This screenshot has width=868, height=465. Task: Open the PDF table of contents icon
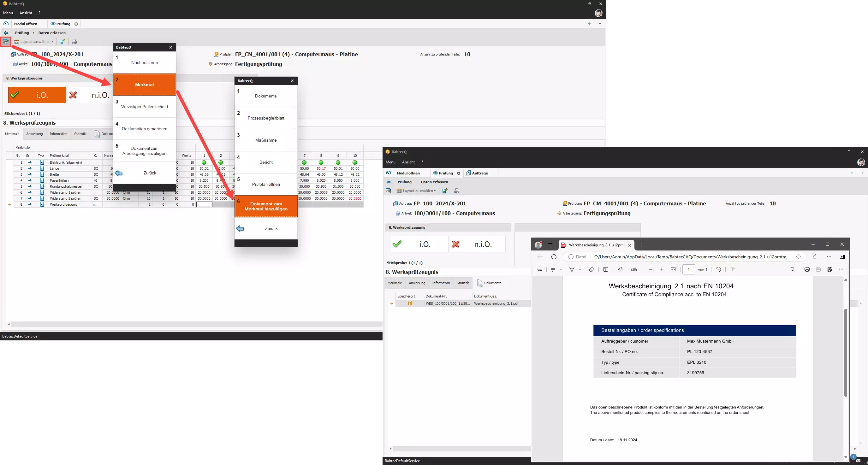(x=539, y=269)
